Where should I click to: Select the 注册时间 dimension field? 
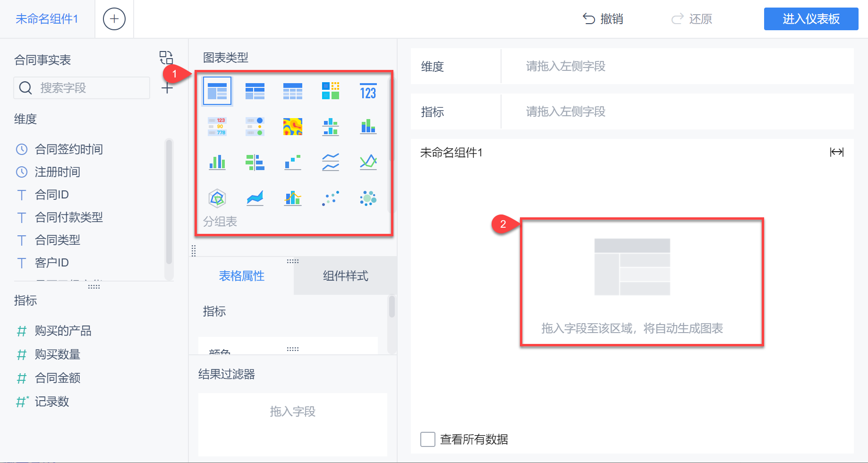(x=58, y=172)
